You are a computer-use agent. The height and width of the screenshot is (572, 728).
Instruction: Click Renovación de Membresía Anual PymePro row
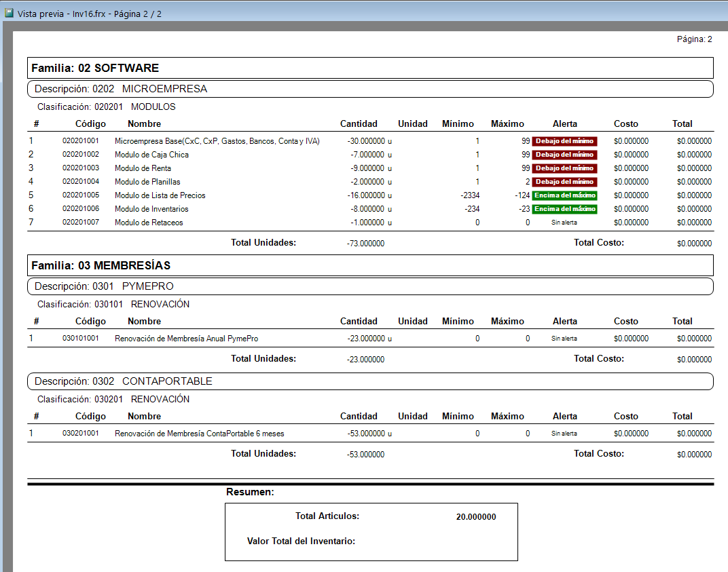coord(370,338)
